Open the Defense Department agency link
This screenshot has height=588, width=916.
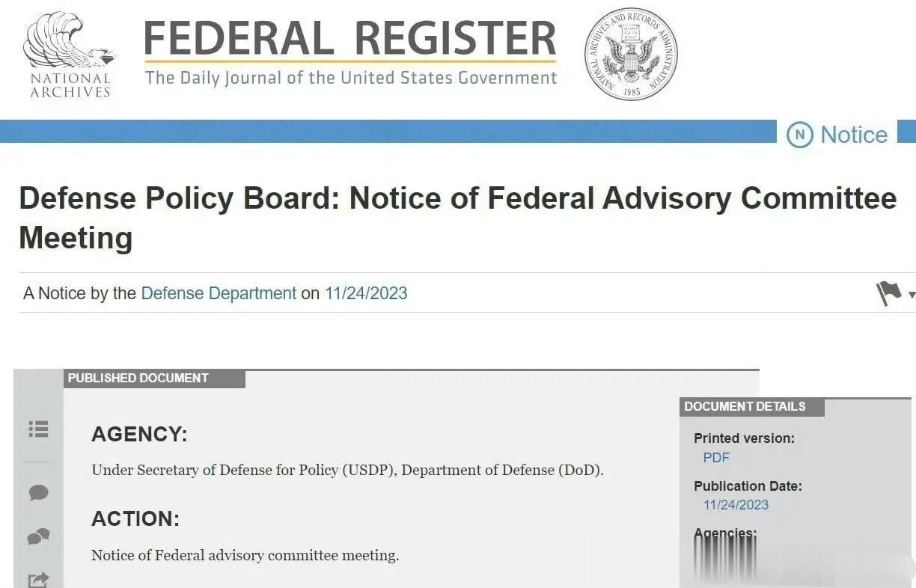click(x=219, y=293)
